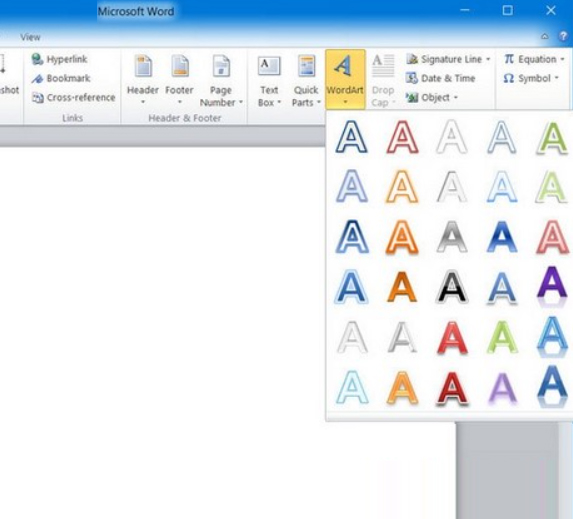Choose green bevel WordArt in fifth row
Image resolution: width=573 pixels, height=519 pixels.
click(502, 337)
